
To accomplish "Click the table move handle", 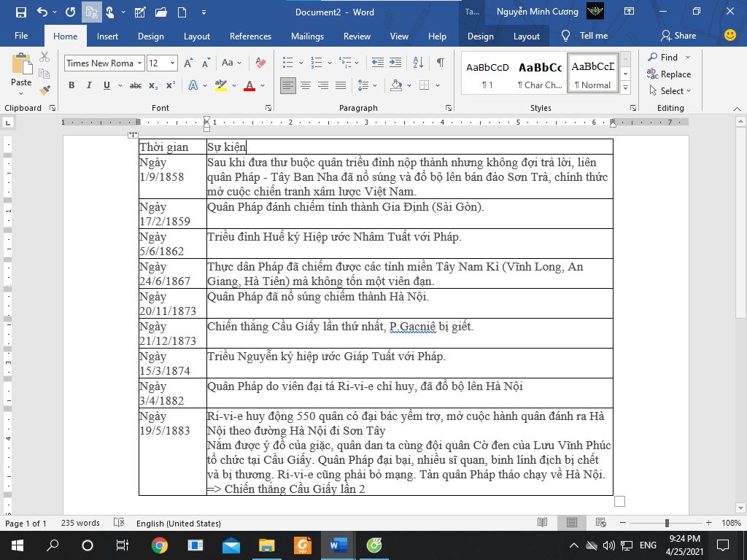I will pos(133,135).
